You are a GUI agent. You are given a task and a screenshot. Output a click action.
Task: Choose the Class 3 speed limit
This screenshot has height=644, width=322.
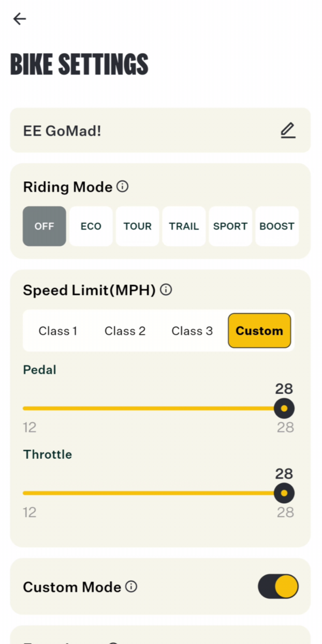[x=192, y=331]
